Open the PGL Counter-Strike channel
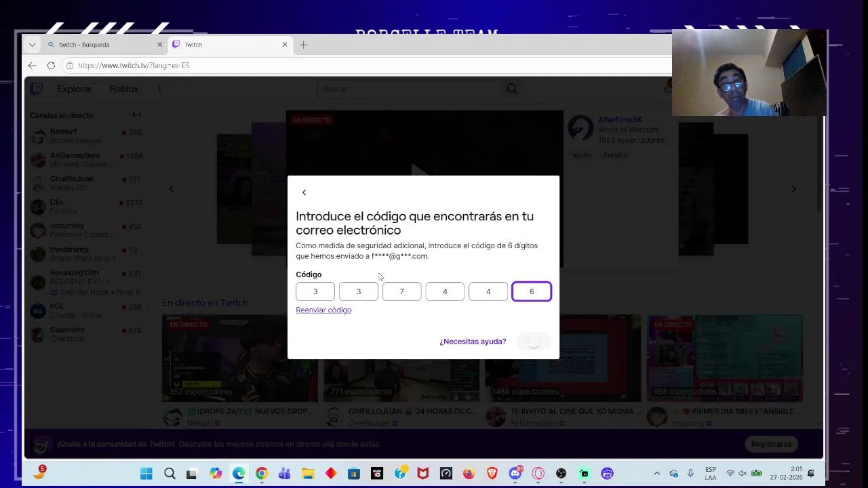868x488 pixels. [87, 310]
